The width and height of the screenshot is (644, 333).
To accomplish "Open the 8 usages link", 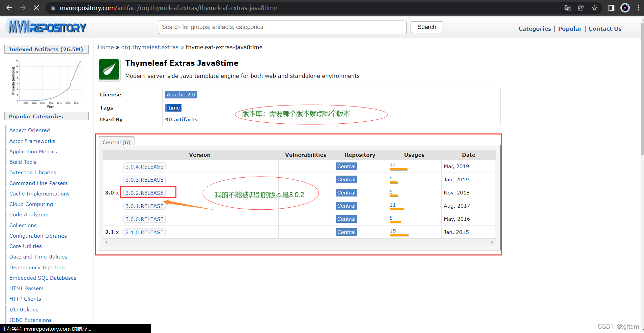I will (x=391, y=218).
